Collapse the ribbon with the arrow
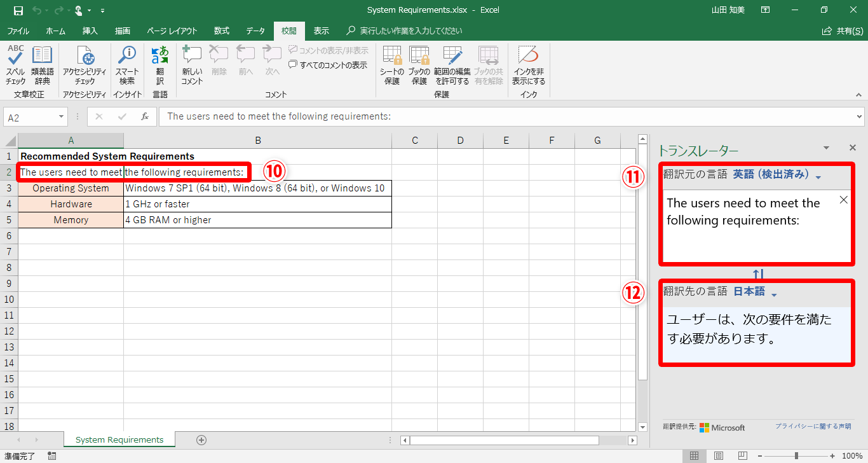 [x=858, y=95]
